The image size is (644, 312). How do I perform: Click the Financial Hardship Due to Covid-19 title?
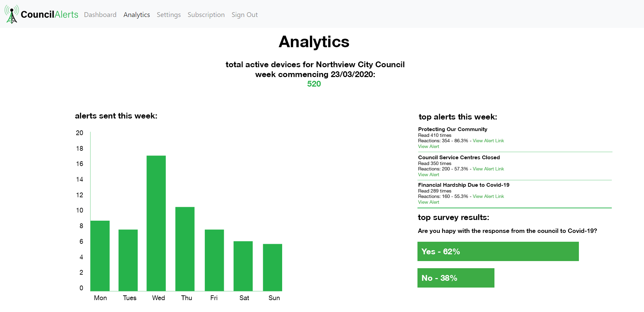(x=464, y=185)
